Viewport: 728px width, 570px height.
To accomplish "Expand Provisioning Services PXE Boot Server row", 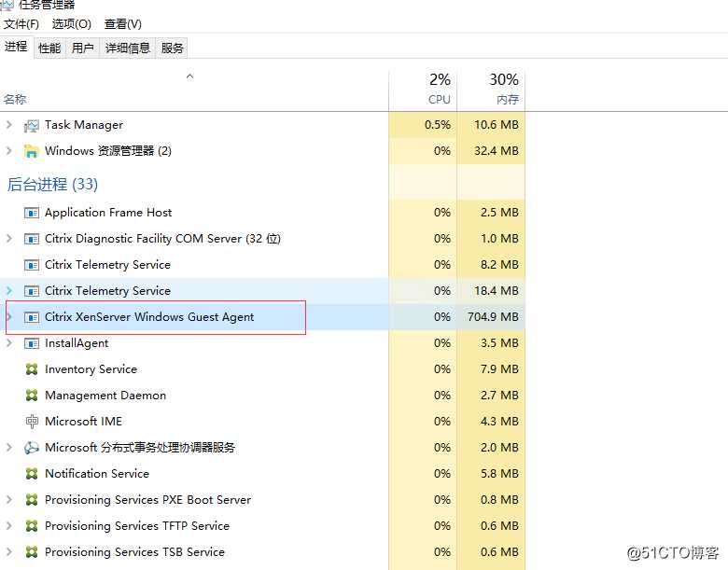I will click(8, 500).
